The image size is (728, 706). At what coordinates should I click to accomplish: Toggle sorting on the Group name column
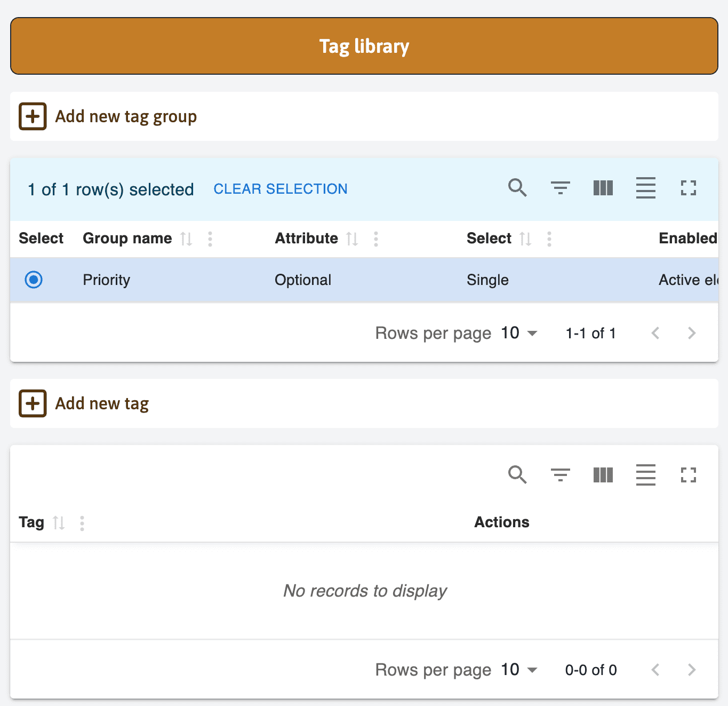click(x=187, y=239)
